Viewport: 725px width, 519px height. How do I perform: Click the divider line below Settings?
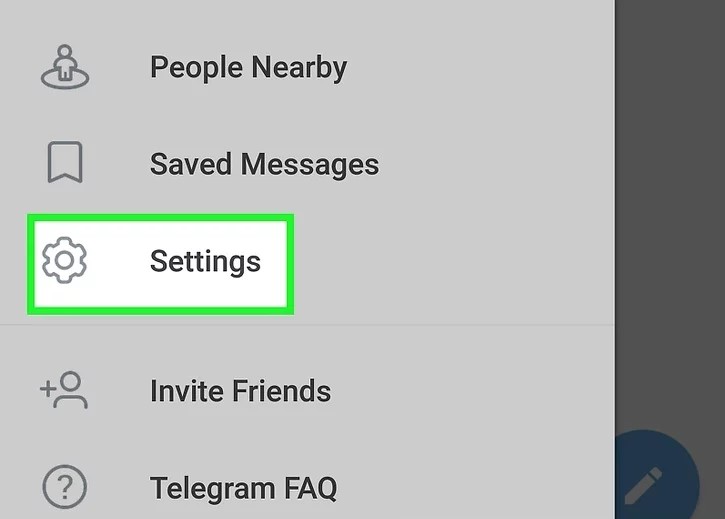coord(307,325)
